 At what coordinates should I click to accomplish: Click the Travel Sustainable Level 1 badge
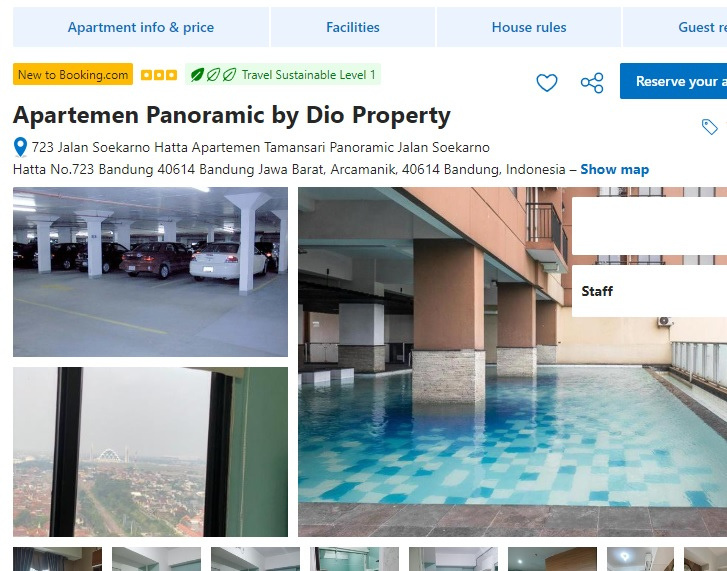coord(283,75)
